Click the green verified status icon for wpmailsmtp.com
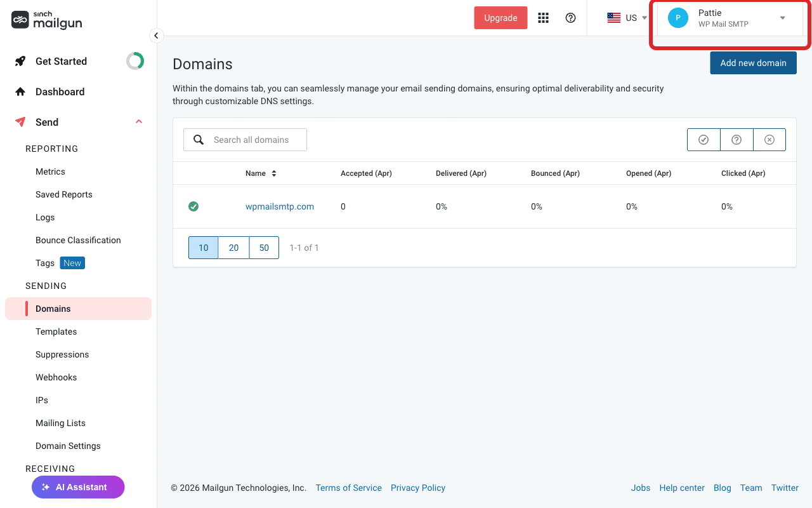The image size is (812, 508). tap(193, 206)
